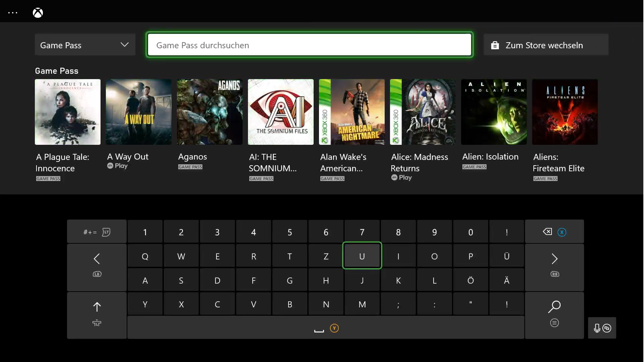Move cursor left with the left arrow key
Viewport: 644px width, 362px height.
click(97, 267)
